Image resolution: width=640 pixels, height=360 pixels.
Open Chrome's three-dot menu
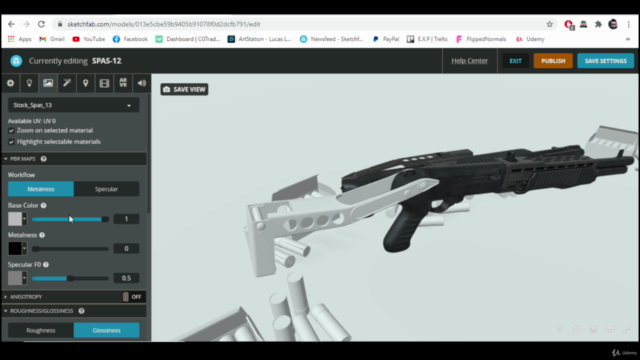point(629,24)
